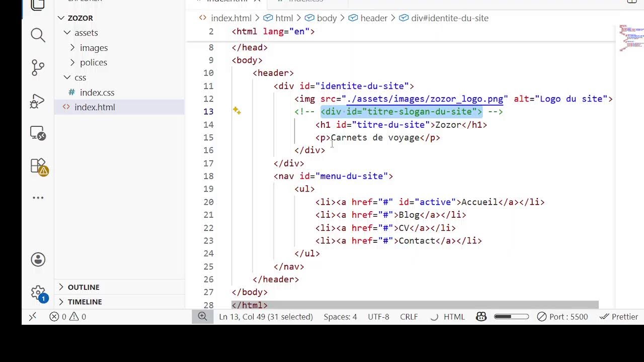Click the 'Contact' text on line 23
This screenshot has width=644, height=362.
tap(417, 241)
